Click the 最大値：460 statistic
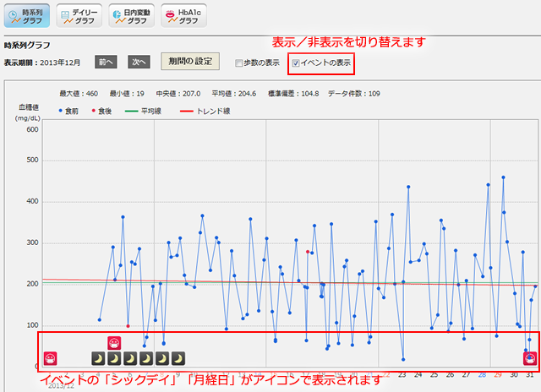Image resolution: width=541 pixels, height=392 pixels. tap(79, 94)
